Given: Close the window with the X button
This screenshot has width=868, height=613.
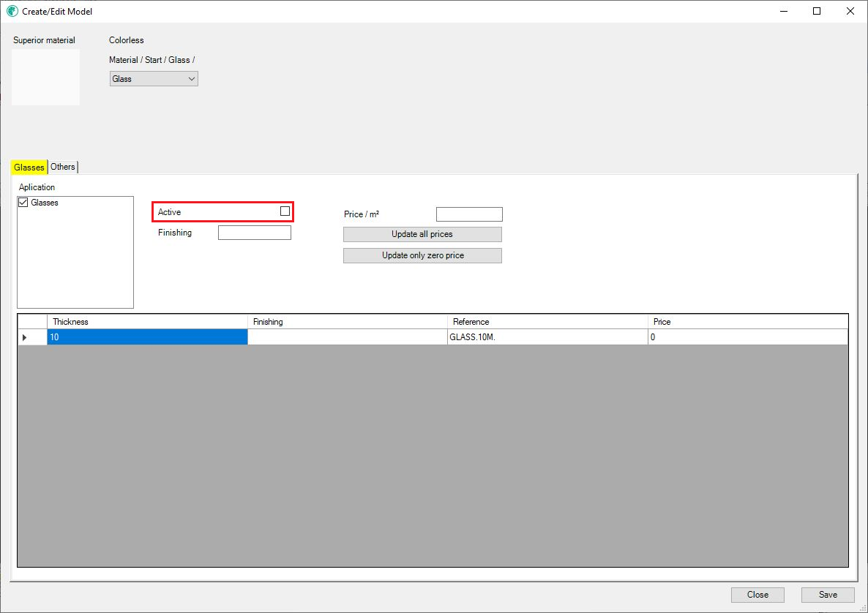Looking at the screenshot, I should (850, 11).
